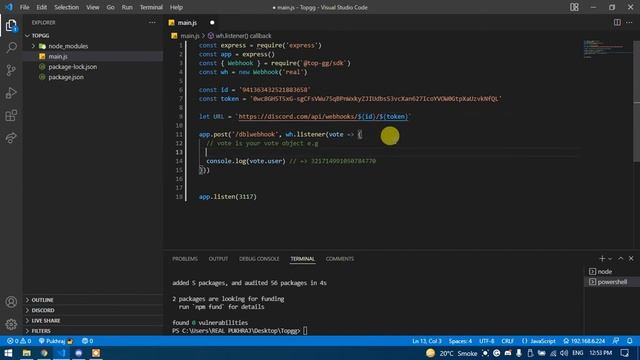
Task: Click the Pukhraj Live Share status item
Action: coord(56,341)
